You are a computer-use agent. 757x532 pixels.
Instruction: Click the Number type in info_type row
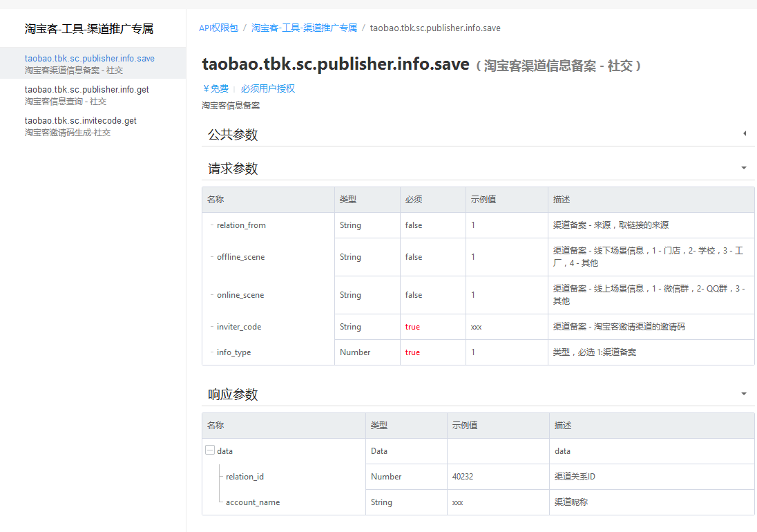(x=355, y=352)
